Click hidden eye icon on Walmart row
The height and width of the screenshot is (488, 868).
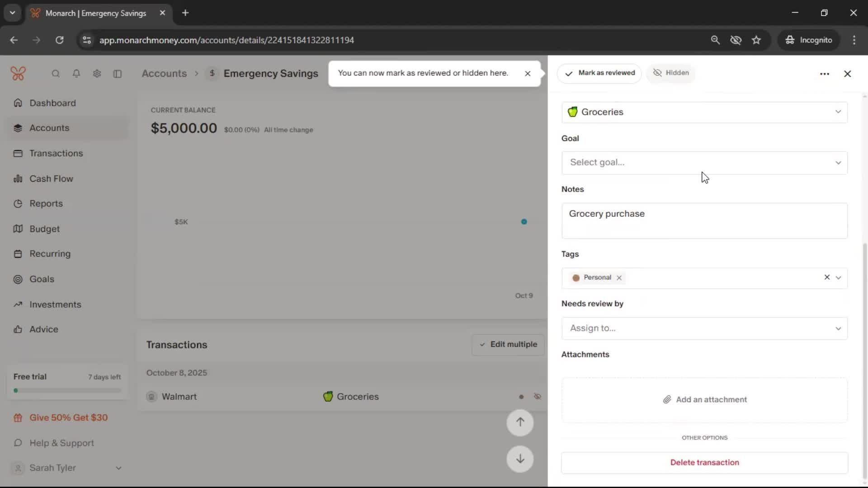538,397
